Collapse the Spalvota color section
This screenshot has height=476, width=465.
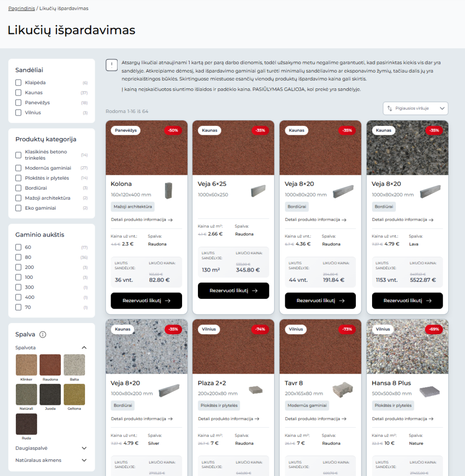coord(84,348)
